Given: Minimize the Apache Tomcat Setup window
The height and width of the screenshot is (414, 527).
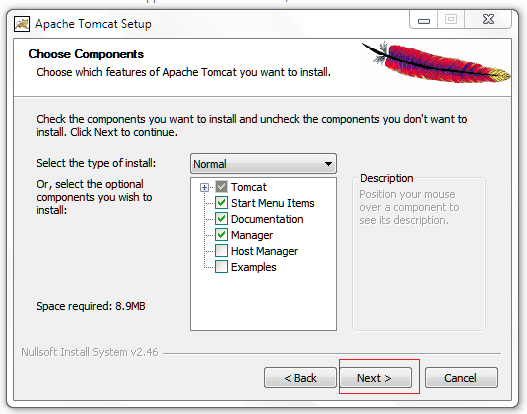Looking at the screenshot, I should [423, 19].
